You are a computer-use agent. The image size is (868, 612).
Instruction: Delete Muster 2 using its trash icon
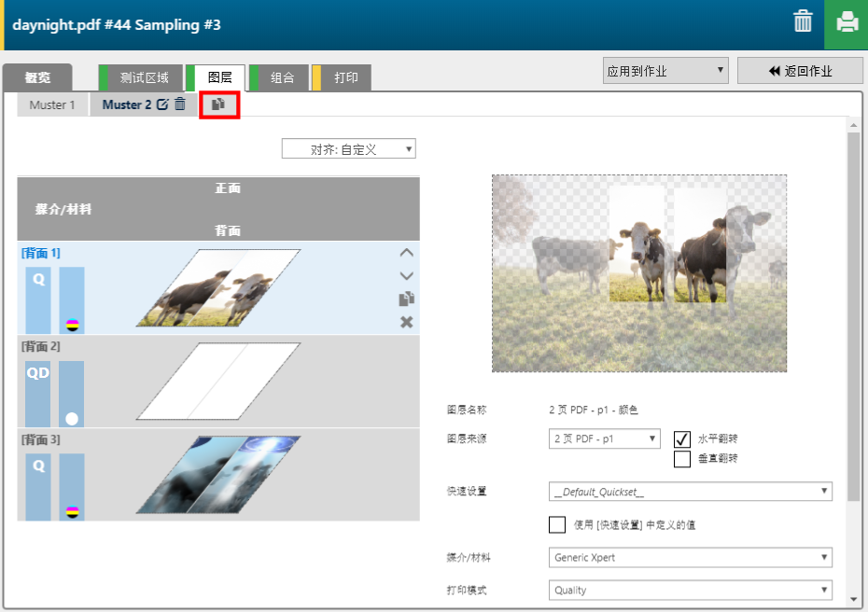tap(180, 104)
